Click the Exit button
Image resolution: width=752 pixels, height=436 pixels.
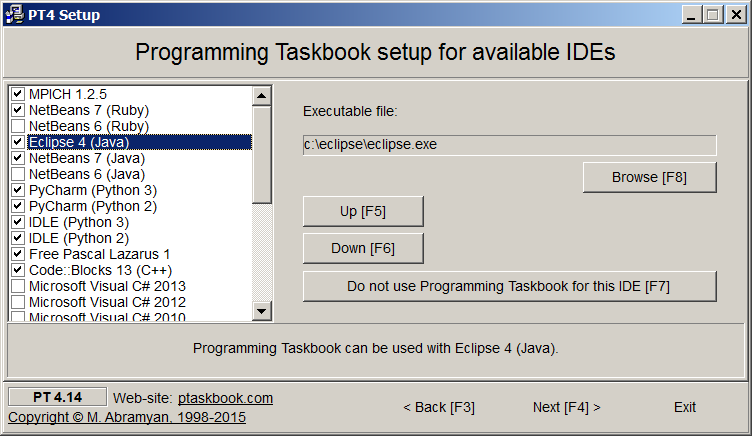(x=684, y=407)
